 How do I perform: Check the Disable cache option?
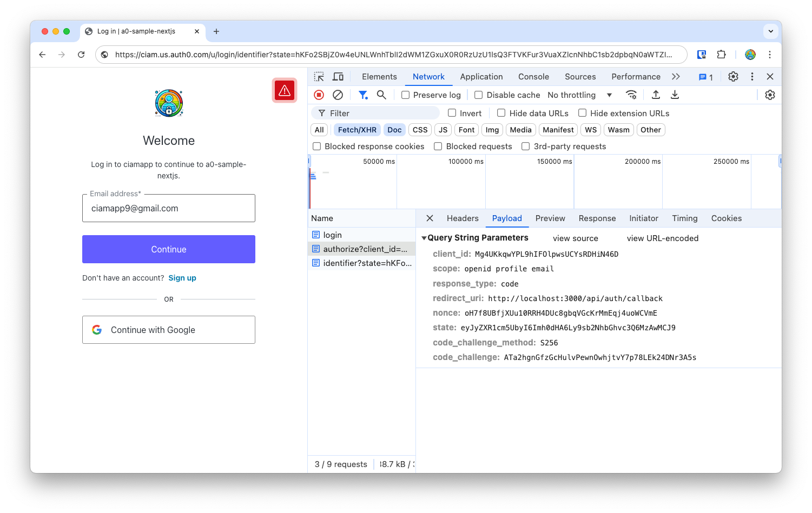pyautogui.click(x=479, y=95)
